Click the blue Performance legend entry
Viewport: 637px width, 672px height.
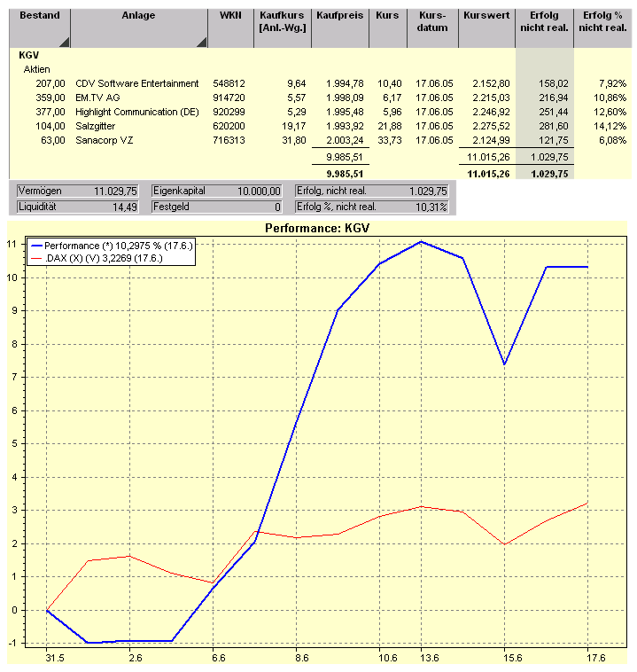point(113,246)
